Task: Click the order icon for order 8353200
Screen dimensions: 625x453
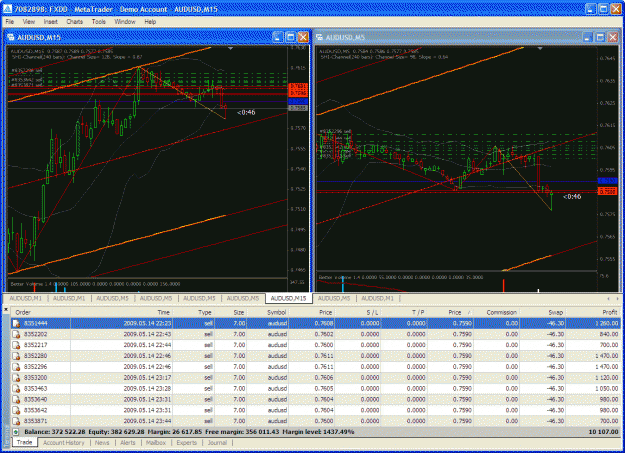Action: [x=16, y=378]
